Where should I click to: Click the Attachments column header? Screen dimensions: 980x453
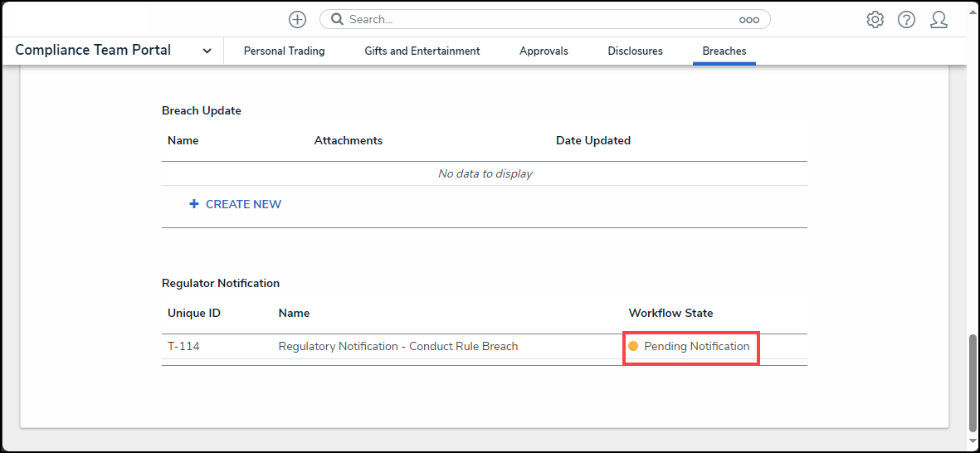pos(349,140)
